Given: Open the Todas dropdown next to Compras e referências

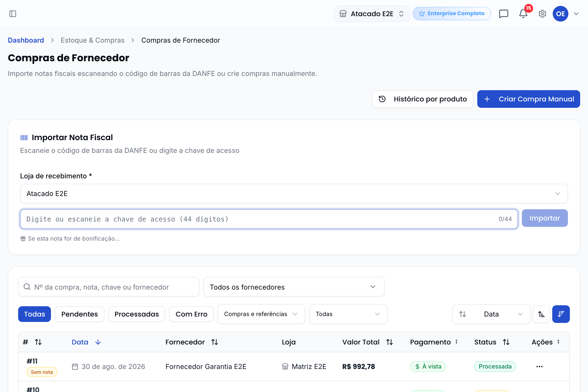Looking at the screenshot, I should (x=348, y=314).
